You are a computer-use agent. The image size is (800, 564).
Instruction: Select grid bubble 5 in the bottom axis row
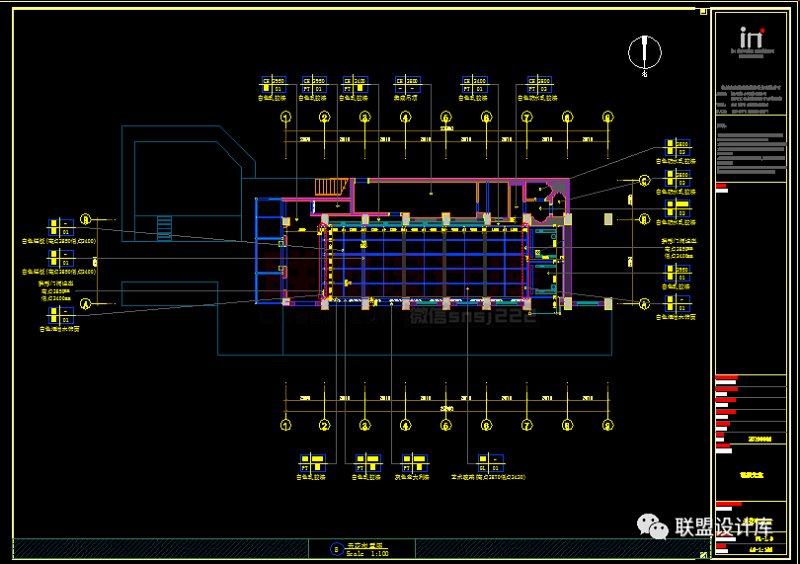tap(445, 425)
